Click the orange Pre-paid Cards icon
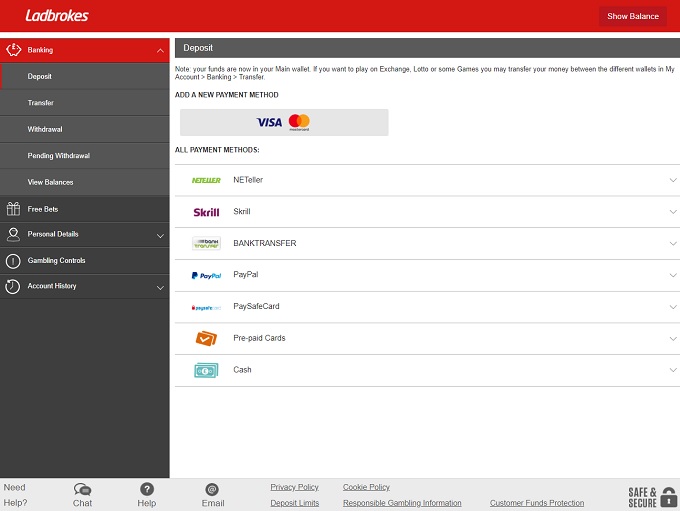This screenshot has width=680, height=511. click(206, 338)
